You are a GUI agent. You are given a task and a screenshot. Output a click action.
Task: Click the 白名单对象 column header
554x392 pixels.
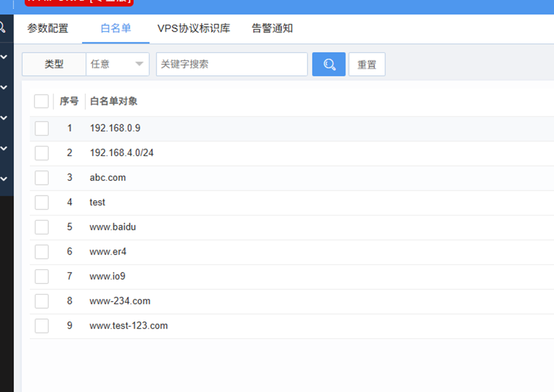114,101
